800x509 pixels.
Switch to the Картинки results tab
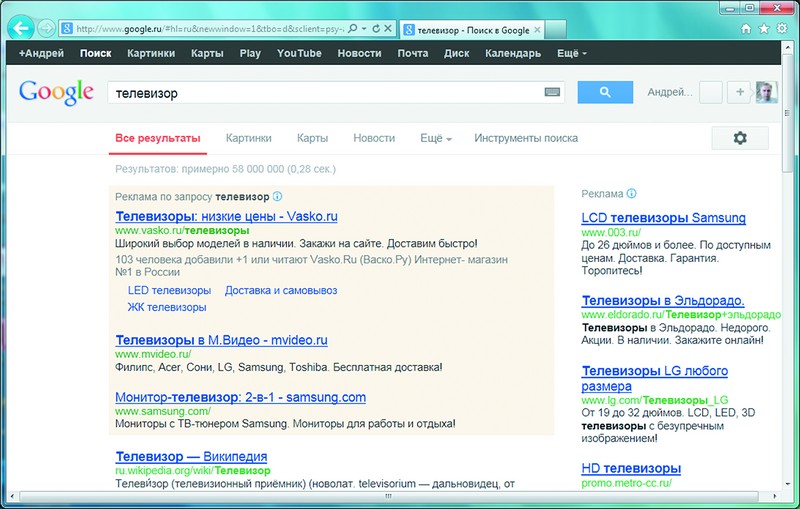coord(248,138)
